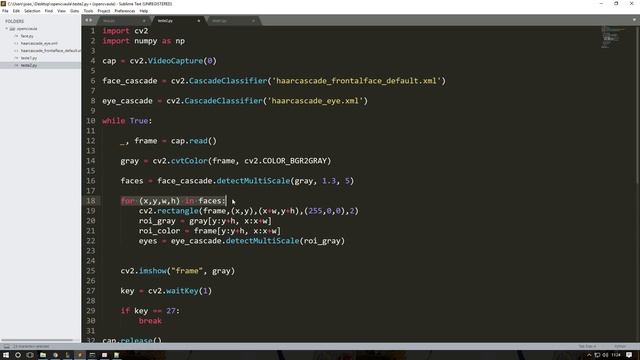Image resolution: width=640 pixels, height=360 pixels.
Task: Click 'COLOR_BGR2GRAY' on line 14
Action: click(x=294, y=161)
